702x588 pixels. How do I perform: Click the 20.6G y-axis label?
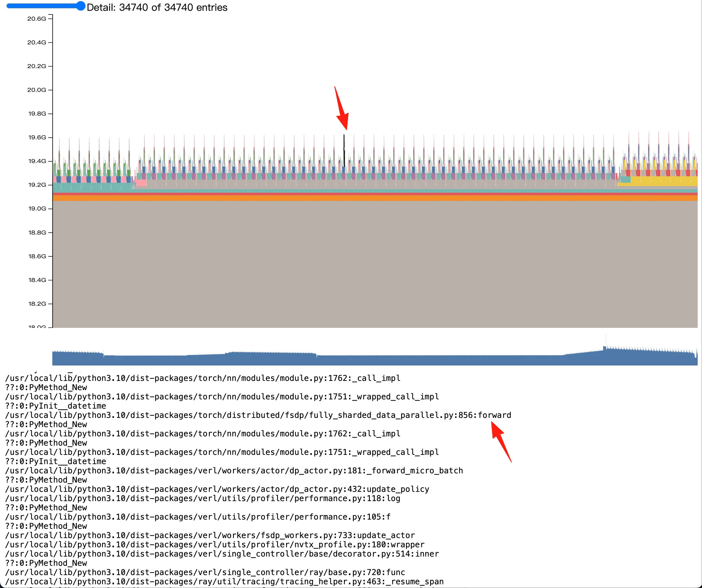tap(37, 19)
